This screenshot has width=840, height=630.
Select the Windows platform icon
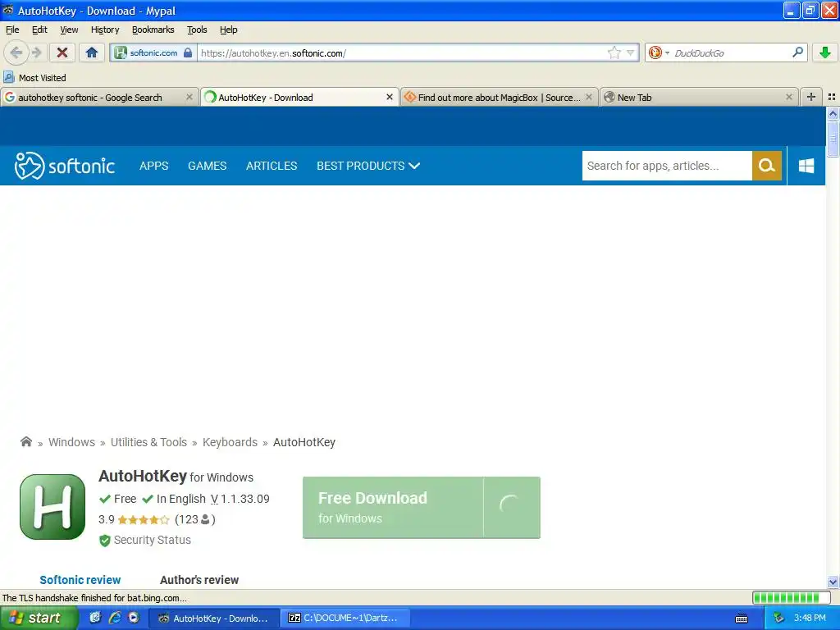pos(806,166)
